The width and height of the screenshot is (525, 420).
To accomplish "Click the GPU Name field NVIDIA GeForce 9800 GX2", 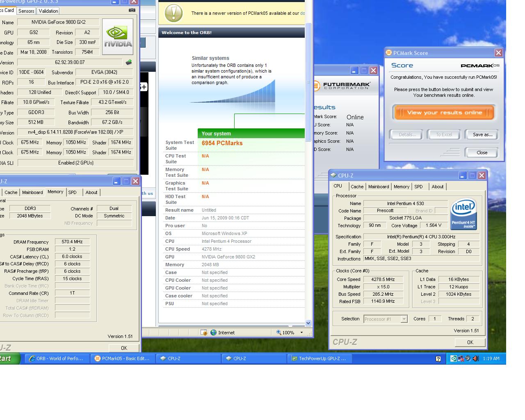I will [59, 22].
